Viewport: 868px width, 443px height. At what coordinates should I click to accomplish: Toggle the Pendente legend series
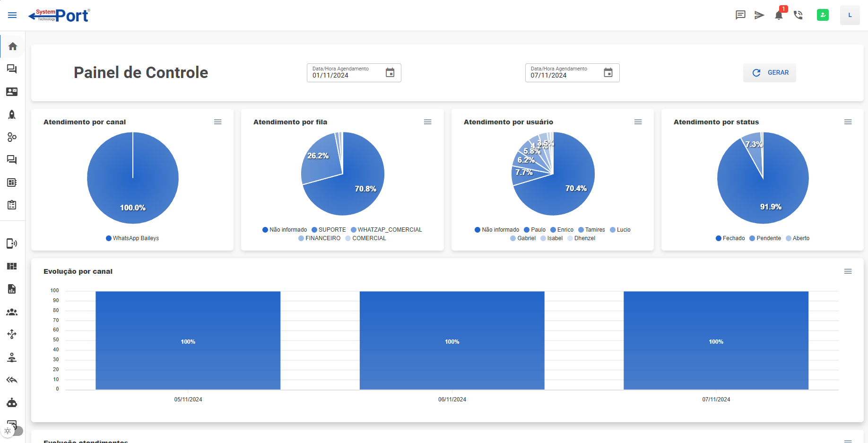pos(765,238)
